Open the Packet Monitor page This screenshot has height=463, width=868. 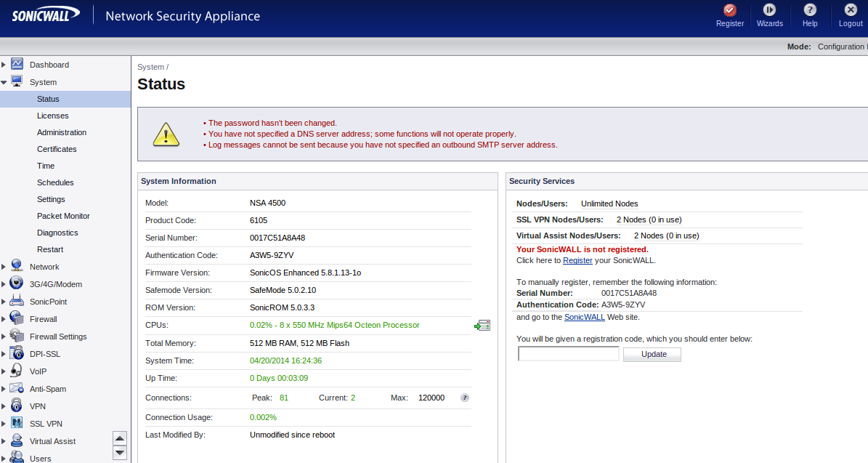[x=63, y=216]
